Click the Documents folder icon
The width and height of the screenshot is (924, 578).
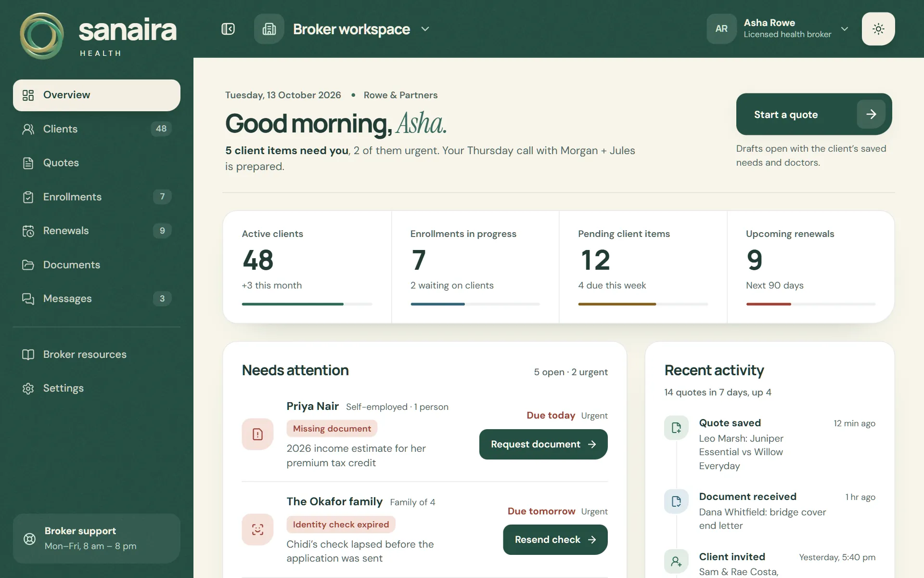click(x=28, y=265)
